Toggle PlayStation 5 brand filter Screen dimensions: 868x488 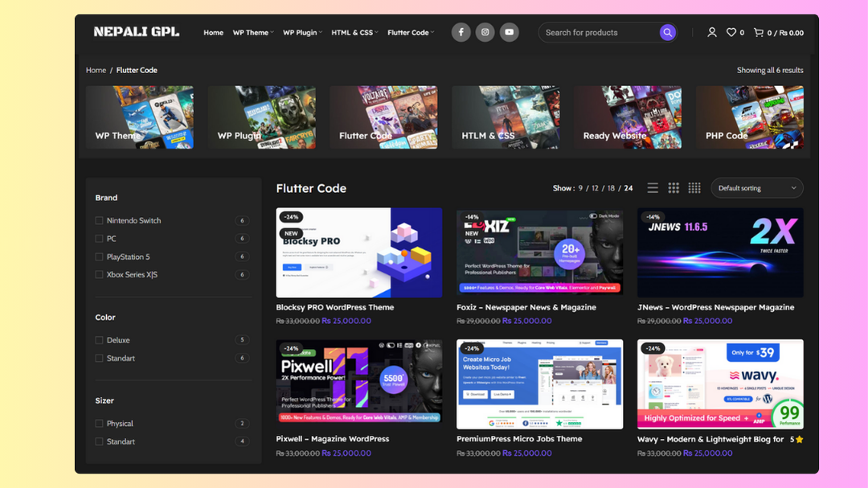99,257
